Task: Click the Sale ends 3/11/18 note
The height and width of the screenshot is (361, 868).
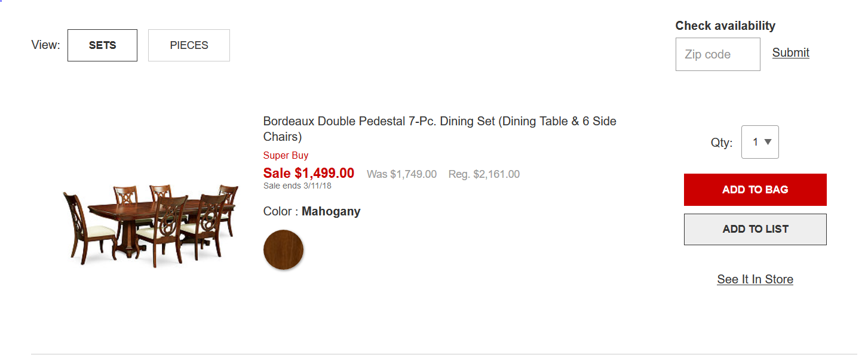Action: (297, 186)
